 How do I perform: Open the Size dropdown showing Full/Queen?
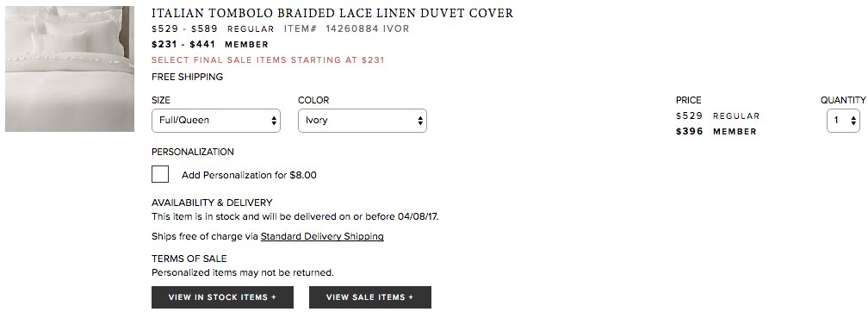coord(216,121)
